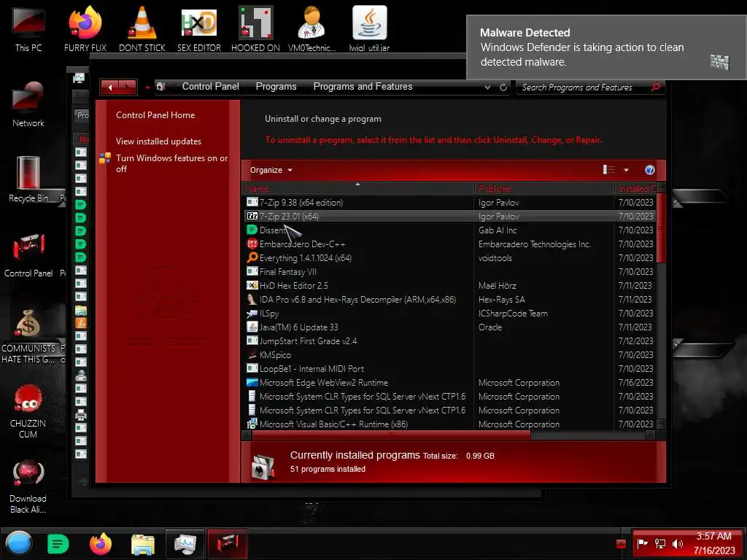Expand the address bar history dropdown
This screenshot has width=747, height=560.
487,87
